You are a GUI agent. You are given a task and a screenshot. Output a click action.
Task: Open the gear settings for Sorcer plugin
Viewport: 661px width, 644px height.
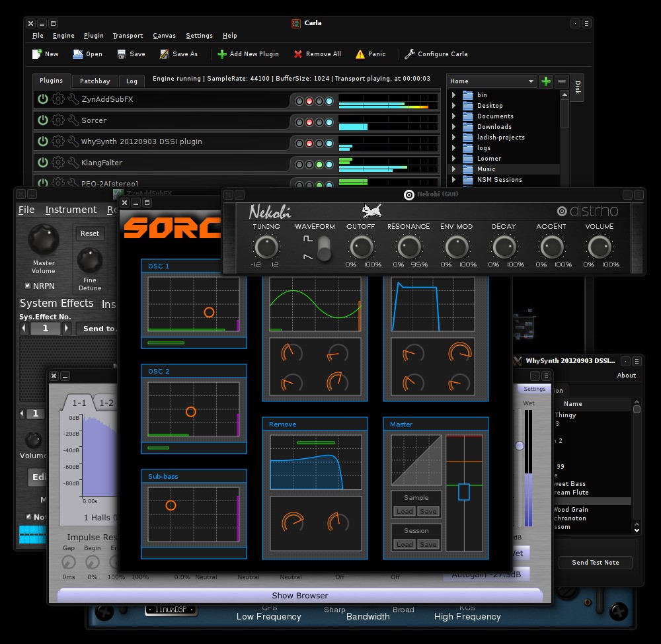[58, 120]
